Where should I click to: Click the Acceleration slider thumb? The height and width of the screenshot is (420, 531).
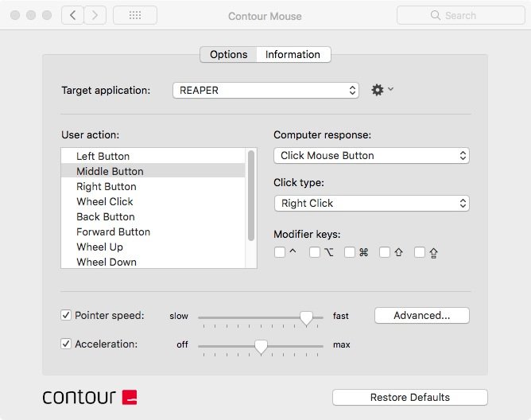point(261,347)
